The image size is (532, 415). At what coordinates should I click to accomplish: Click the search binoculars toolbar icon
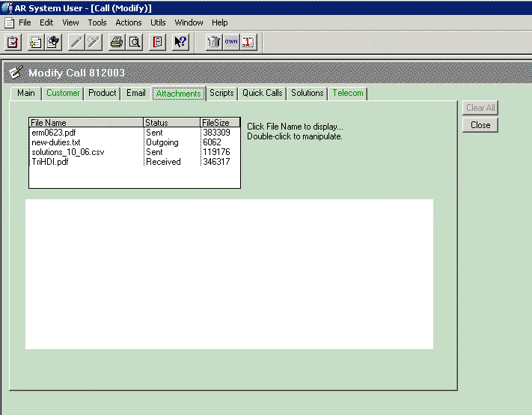click(53, 43)
